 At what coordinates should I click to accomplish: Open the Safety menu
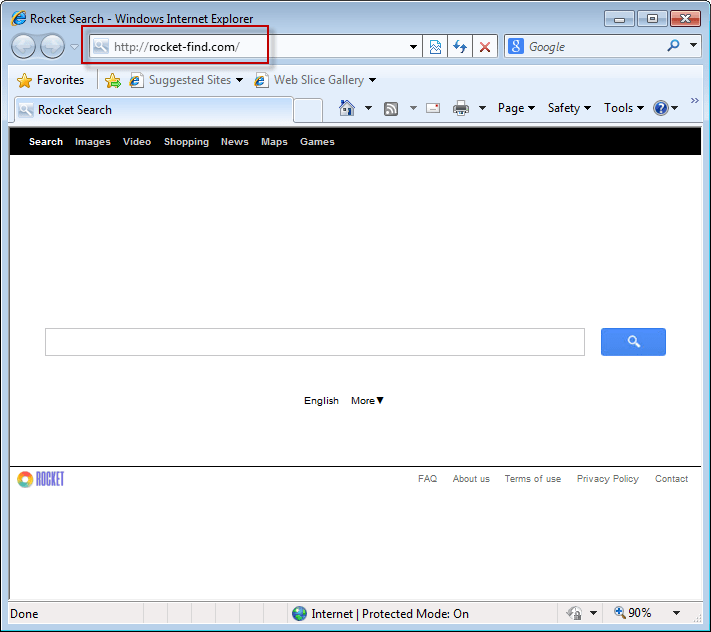(x=569, y=108)
